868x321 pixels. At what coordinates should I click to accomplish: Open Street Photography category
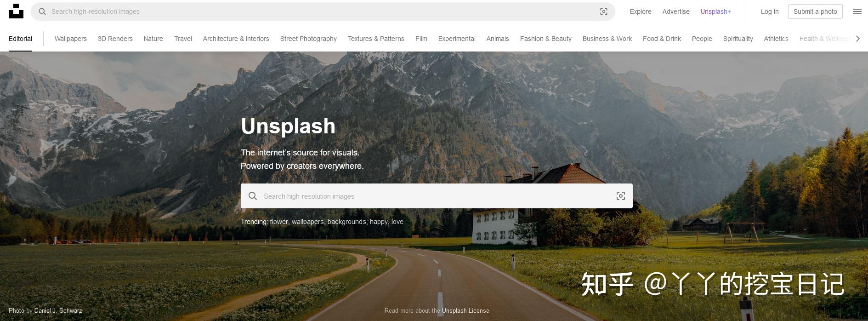click(x=308, y=39)
